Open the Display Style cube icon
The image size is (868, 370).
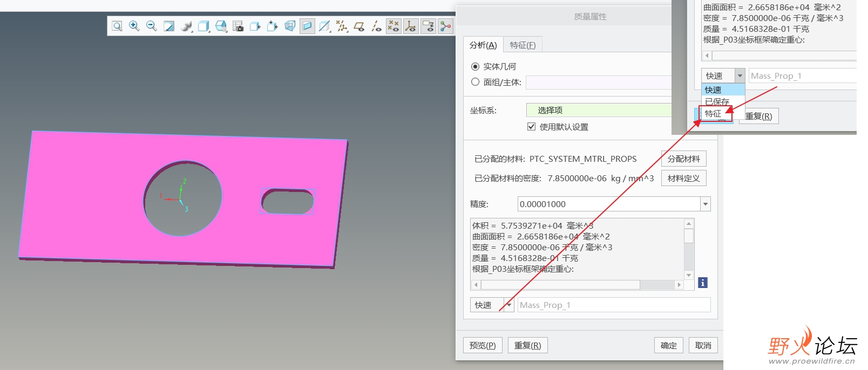pyautogui.click(x=204, y=26)
